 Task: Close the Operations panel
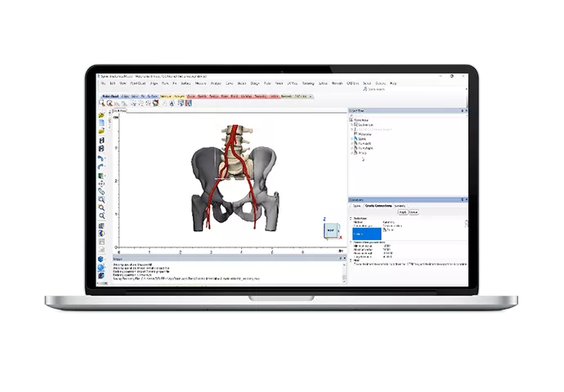click(x=466, y=200)
